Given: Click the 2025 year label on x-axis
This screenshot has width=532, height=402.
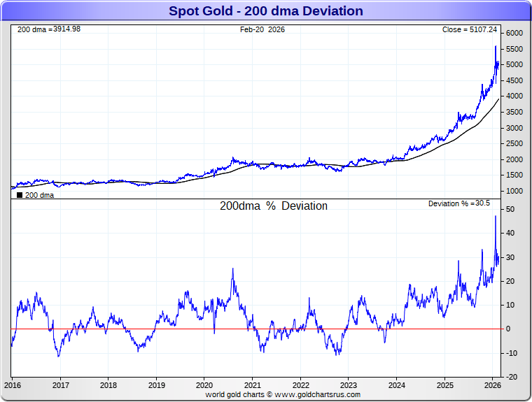Looking at the screenshot, I should 444,385.
